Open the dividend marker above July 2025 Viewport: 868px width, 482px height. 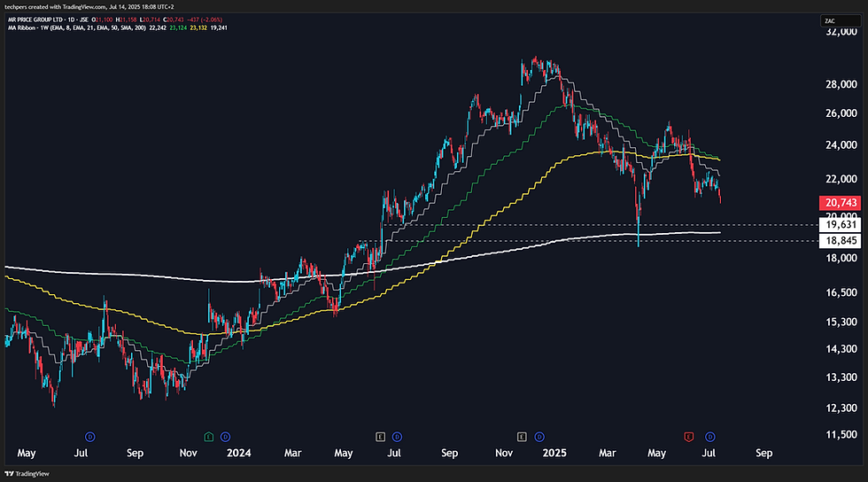710,437
